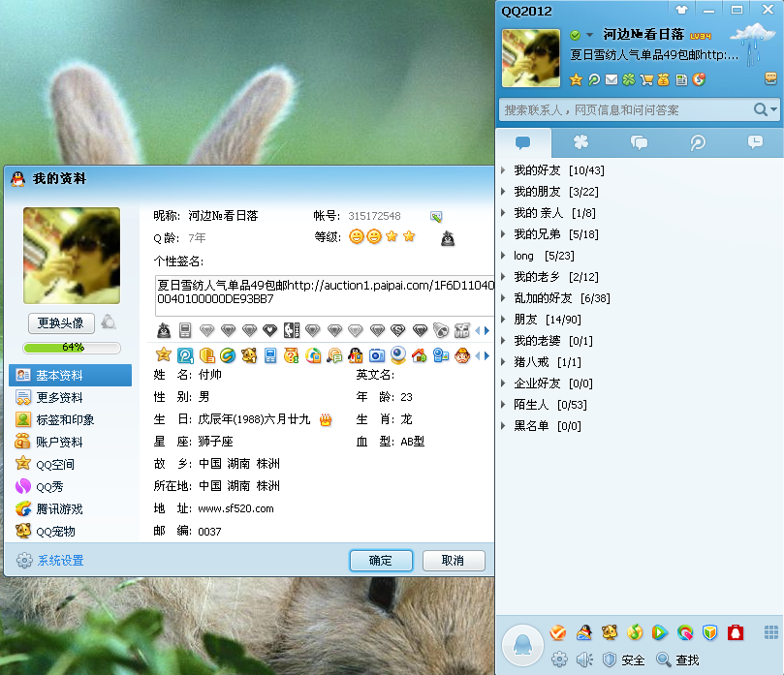Select 更多资料 in profile sidebar
Viewport: 784px width, 675px height.
[x=70, y=397]
